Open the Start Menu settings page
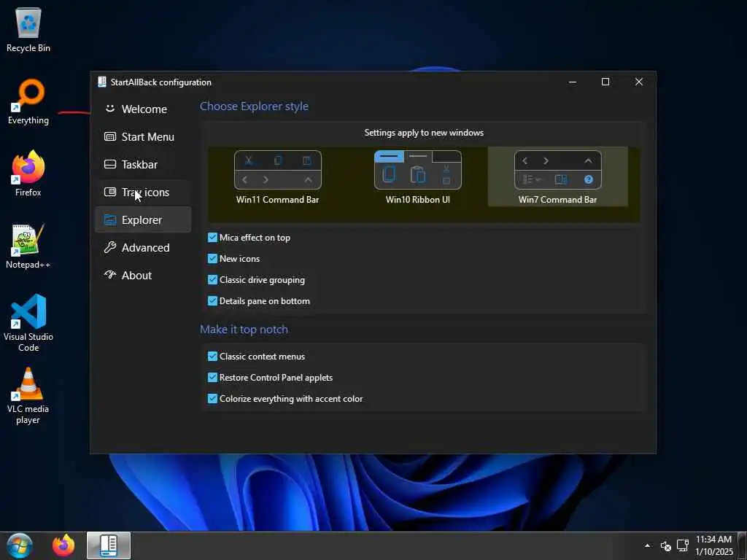 (143, 136)
